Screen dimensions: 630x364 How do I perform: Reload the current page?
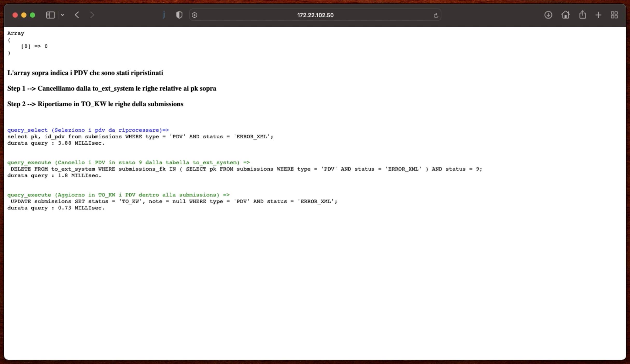(436, 16)
